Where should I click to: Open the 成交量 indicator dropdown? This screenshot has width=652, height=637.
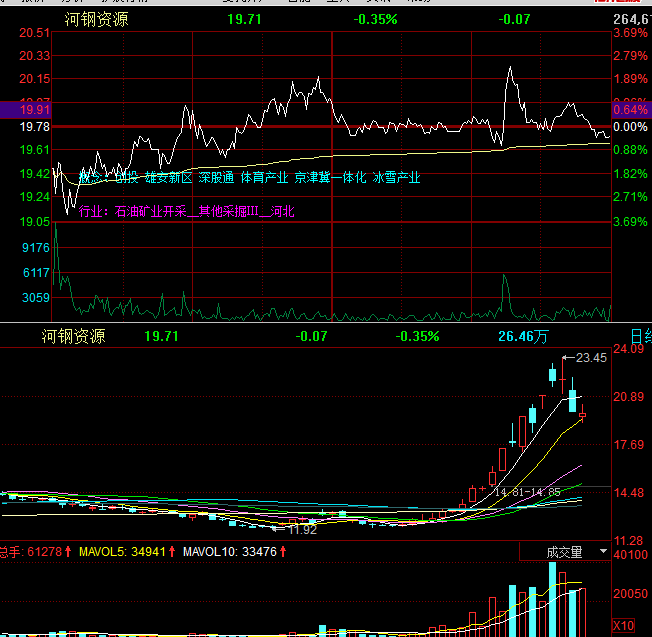click(565, 552)
